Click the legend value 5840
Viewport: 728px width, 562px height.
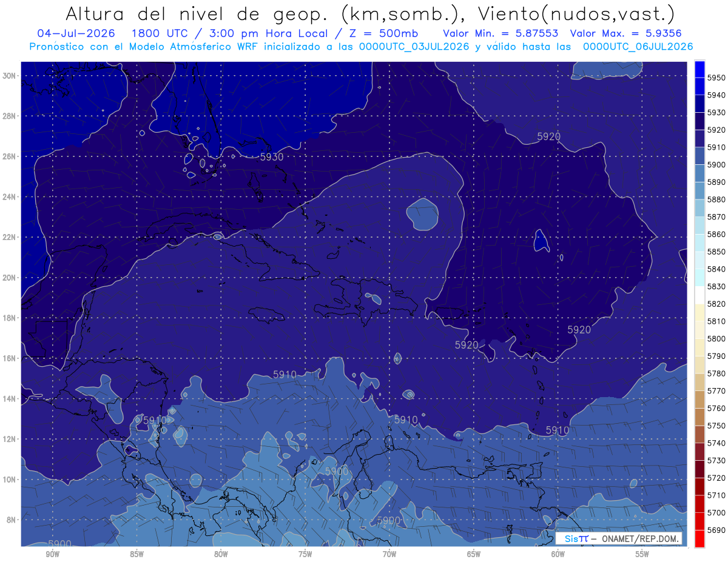(716, 269)
